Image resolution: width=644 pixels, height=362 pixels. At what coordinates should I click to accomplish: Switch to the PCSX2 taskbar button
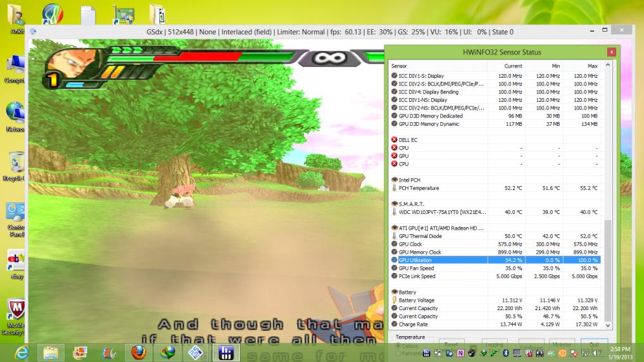197,353
